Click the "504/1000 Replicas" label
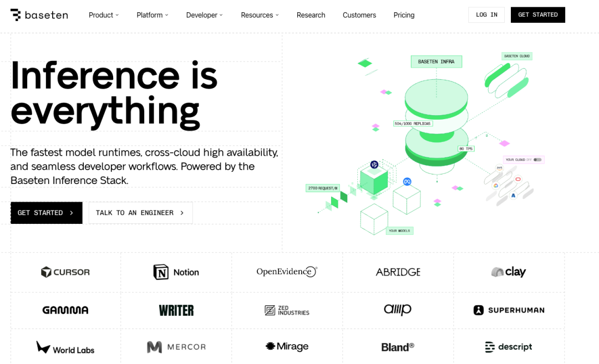The height and width of the screenshot is (364, 599). (413, 124)
